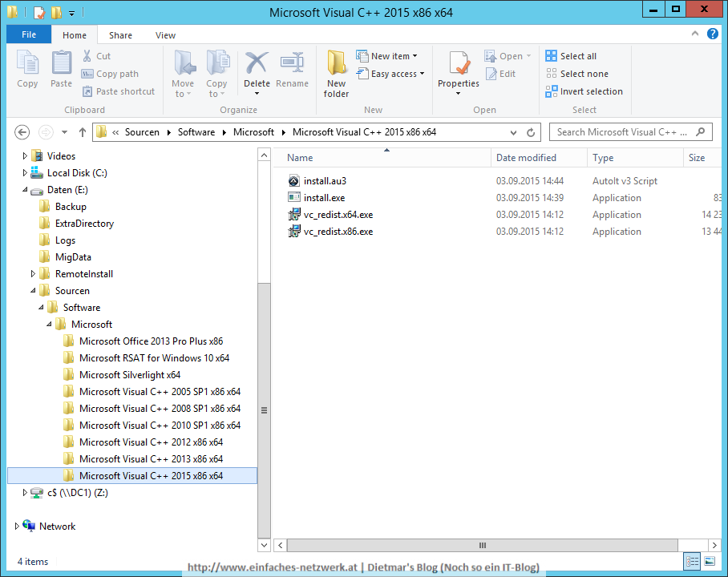
Task: Open the File menu
Action: click(29, 34)
